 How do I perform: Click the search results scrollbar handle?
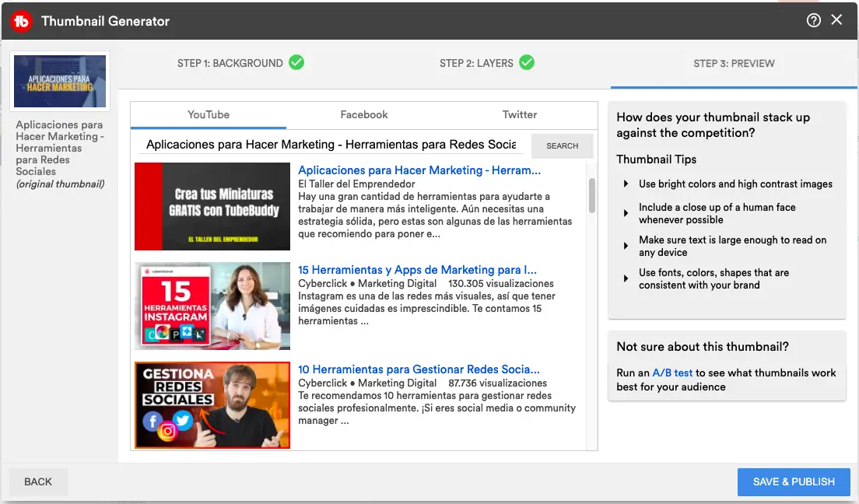point(592,194)
